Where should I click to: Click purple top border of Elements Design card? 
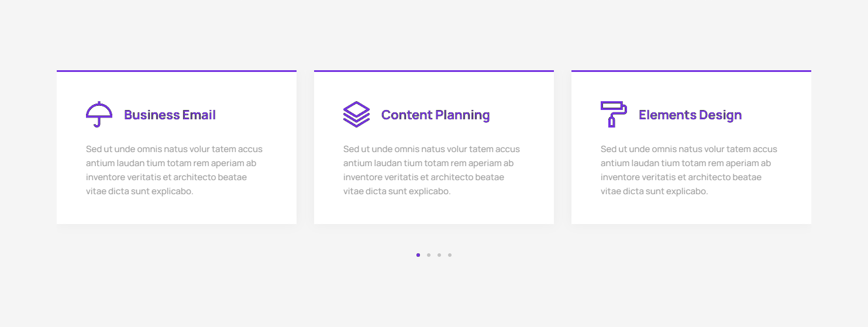click(691, 71)
